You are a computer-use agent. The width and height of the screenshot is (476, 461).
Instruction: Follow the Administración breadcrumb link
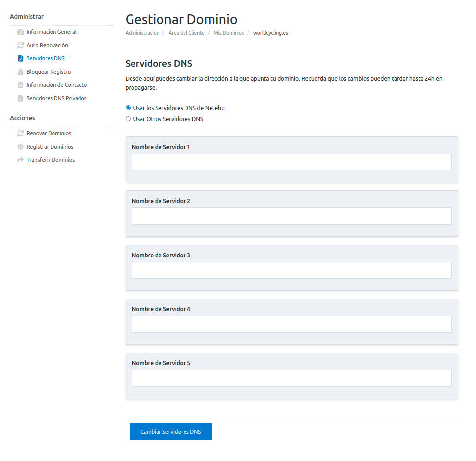pyautogui.click(x=142, y=33)
